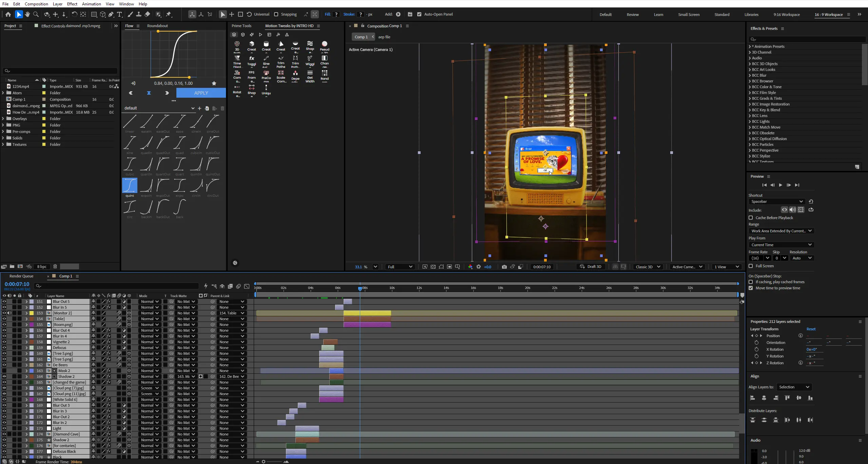
Task: Click the Effects & Presets search field
Action: [x=807, y=39]
